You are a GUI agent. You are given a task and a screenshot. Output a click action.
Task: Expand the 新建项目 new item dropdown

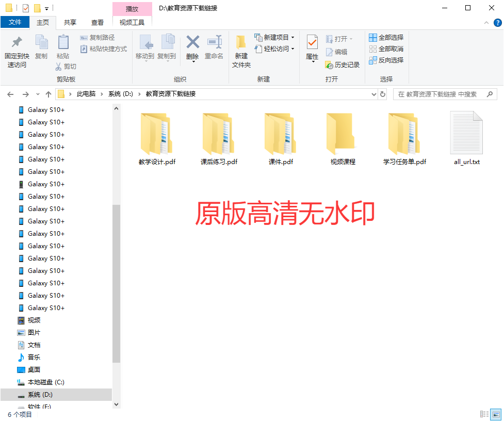point(293,38)
